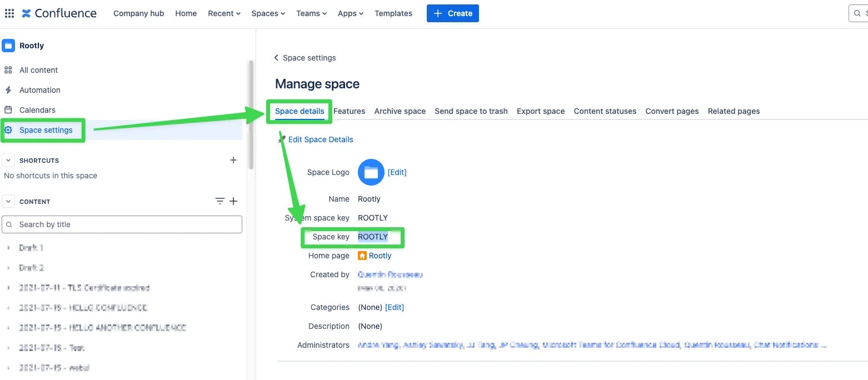868x380 pixels.
Task: Click the Name value Rootly
Action: pos(369,199)
